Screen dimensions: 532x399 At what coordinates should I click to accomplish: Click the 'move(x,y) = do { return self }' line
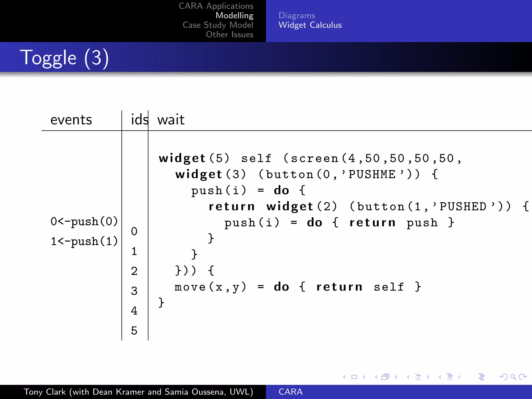tap(298, 287)
